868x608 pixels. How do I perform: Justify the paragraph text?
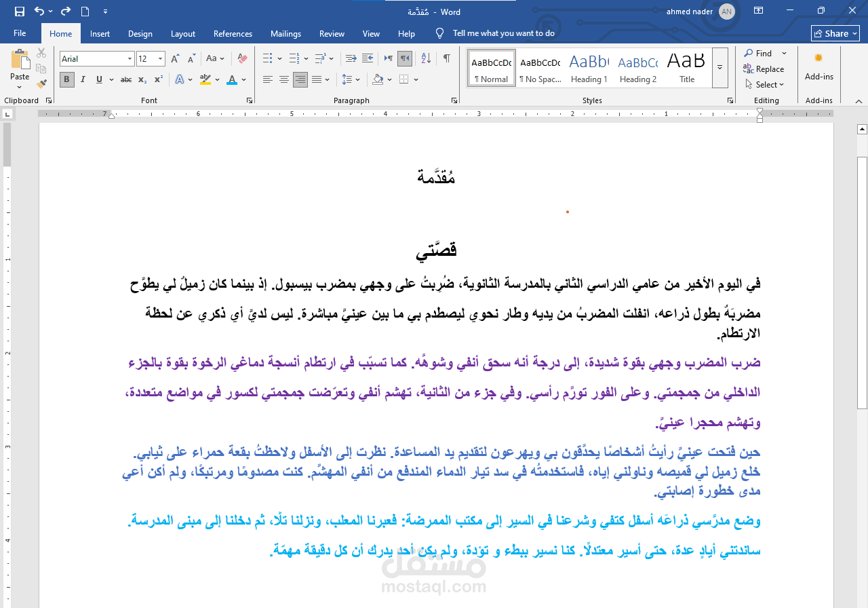pyautogui.click(x=317, y=79)
